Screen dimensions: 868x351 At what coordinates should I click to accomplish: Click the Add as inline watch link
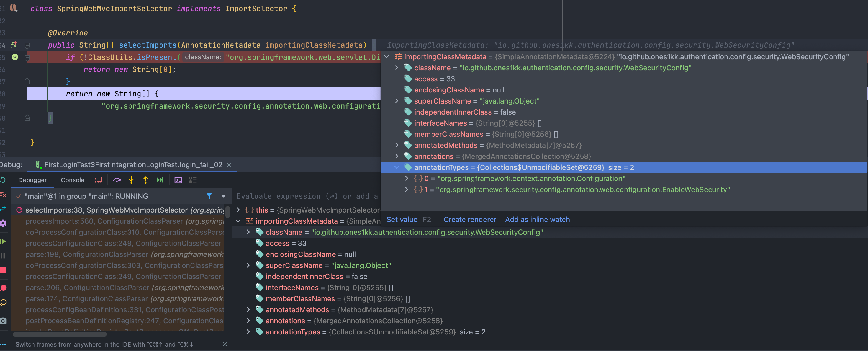537,220
